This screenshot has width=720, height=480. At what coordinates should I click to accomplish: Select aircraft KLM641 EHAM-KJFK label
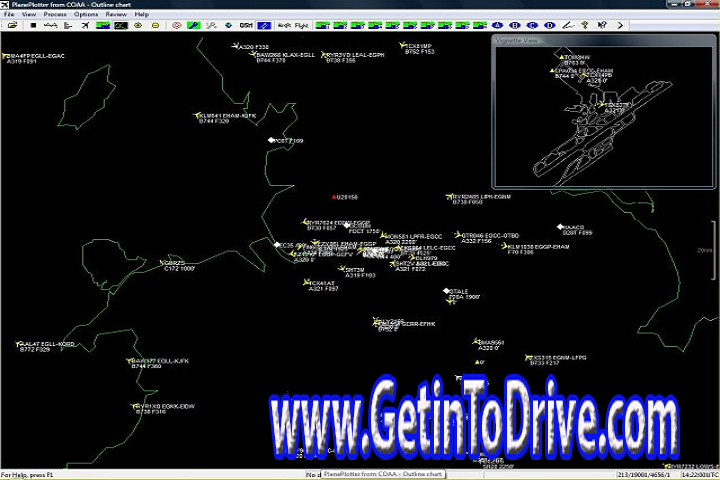click(225, 118)
